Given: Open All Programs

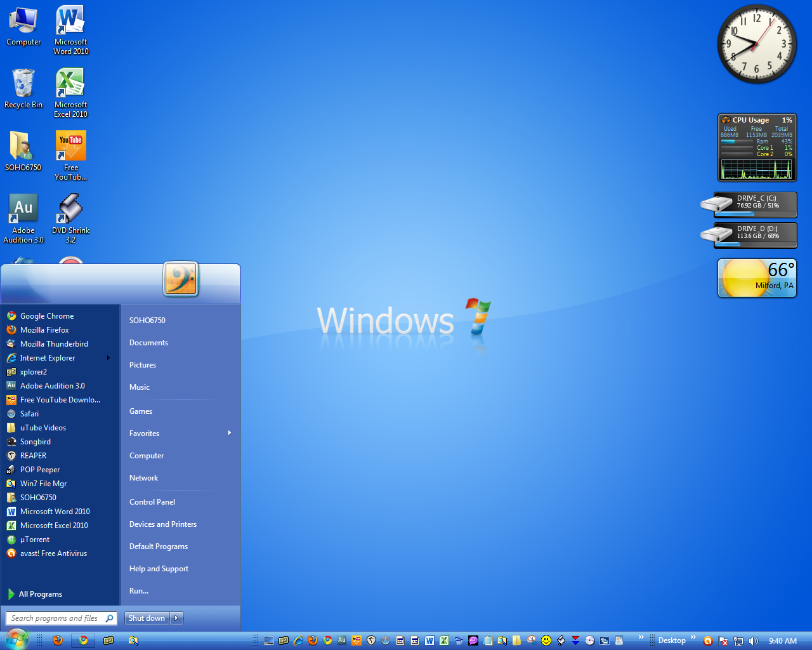Looking at the screenshot, I should [41, 594].
